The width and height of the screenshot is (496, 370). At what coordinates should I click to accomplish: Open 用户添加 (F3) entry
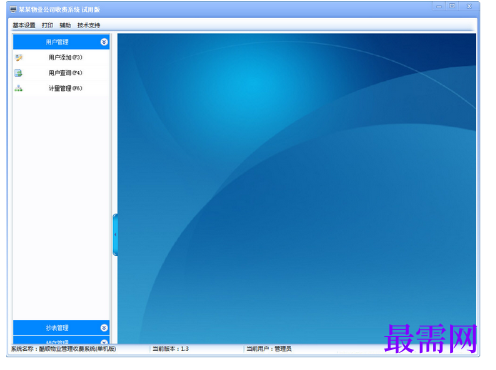click(61, 57)
